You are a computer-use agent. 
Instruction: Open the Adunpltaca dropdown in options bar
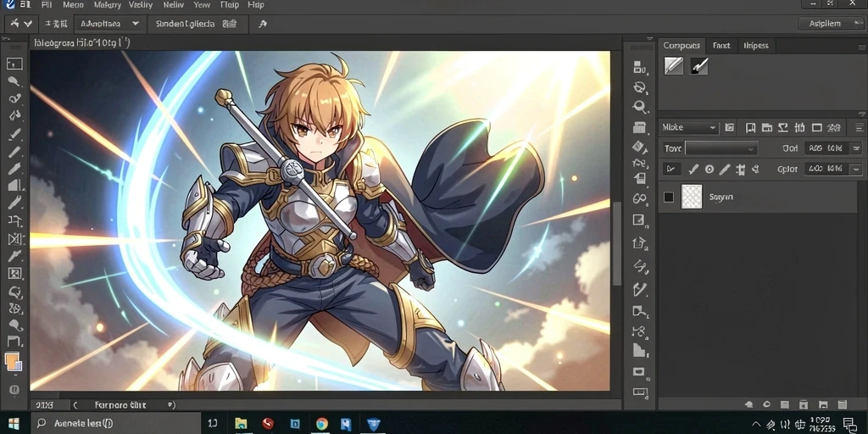pos(109,24)
